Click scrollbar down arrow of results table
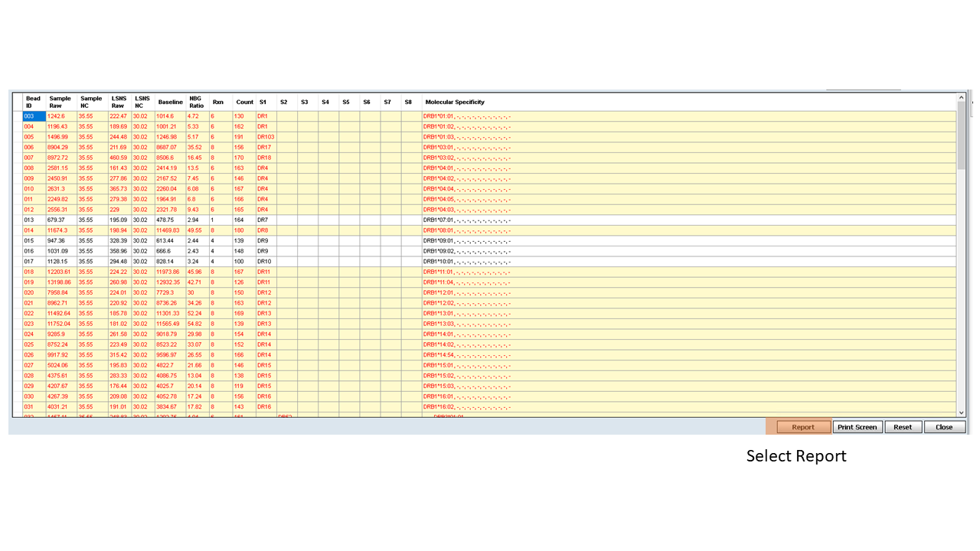This screenshot has width=980, height=551. pos(962,412)
